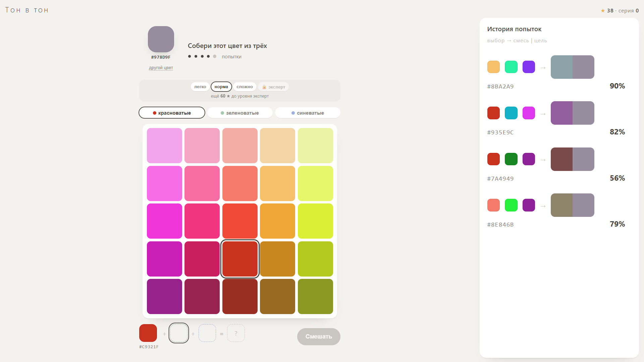Viewport: 644px width, 362px height.
Task: Click the bright green chip in the 79% attempt
Action: [x=511, y=205]
